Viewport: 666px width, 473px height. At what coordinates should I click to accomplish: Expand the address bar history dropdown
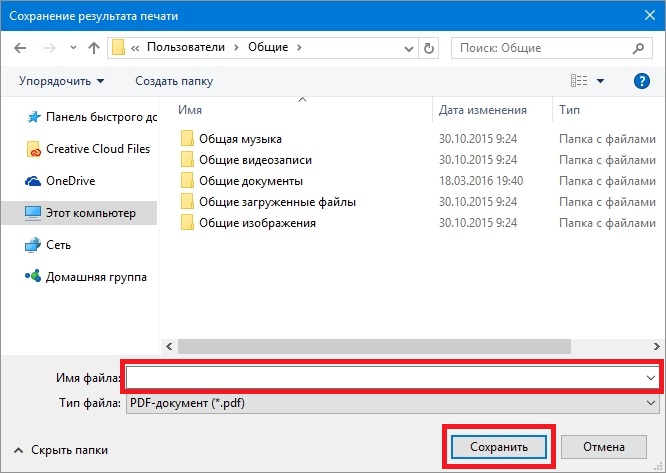[x=407, y=48]
